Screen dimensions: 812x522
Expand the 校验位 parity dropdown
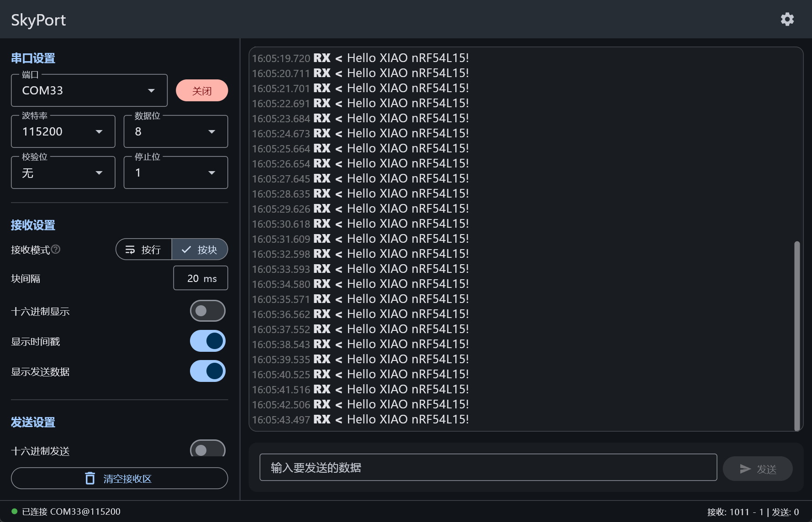click(63, 172)
